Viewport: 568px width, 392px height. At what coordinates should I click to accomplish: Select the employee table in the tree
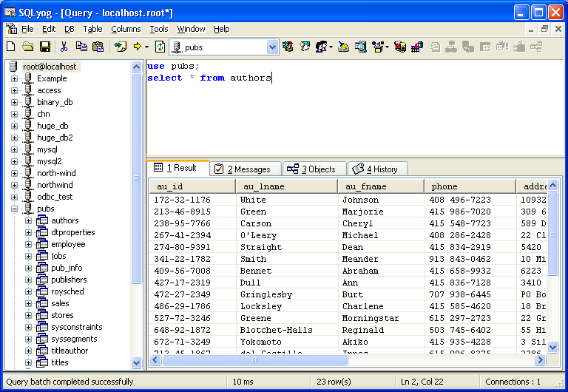point(68,244)
